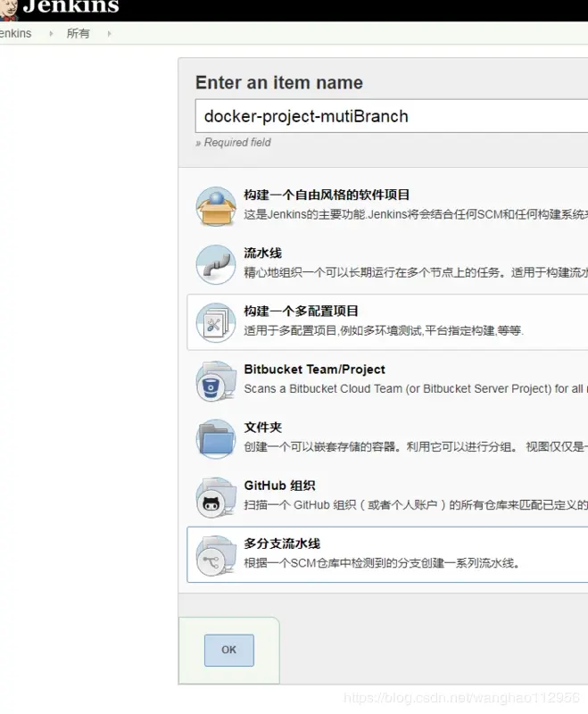Click the 扫描一个 GitHub 组织 description
Image resolution: width=588 pixels, height=714 pixels.
coord(416,505)
